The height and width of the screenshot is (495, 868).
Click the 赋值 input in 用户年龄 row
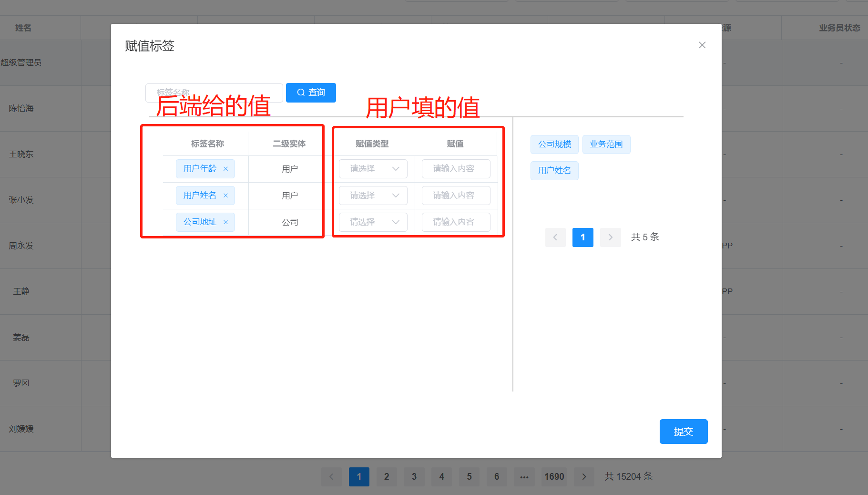pyautogui.click(x=456, y=169)
